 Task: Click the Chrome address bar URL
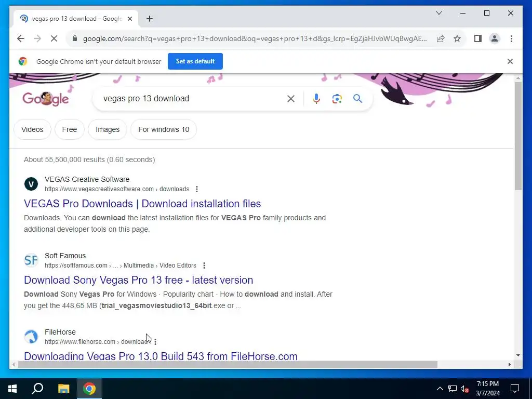coord(255,38)
